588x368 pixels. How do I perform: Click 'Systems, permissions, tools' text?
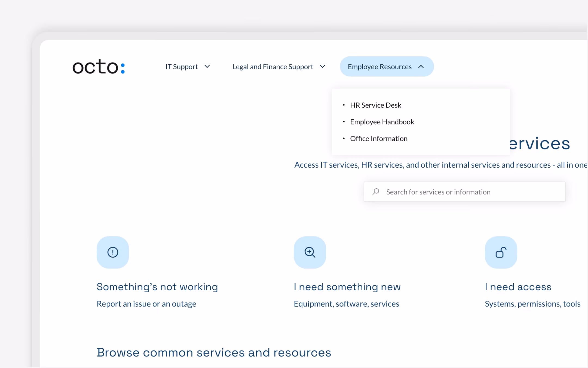pos(533,304)
